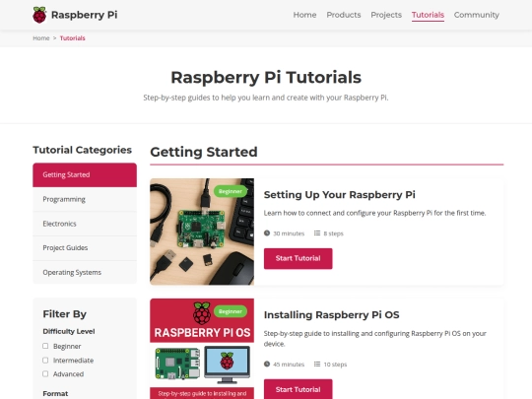Open the Community navigation item
Screen dimensions: 532x399
tap(477, 15)
